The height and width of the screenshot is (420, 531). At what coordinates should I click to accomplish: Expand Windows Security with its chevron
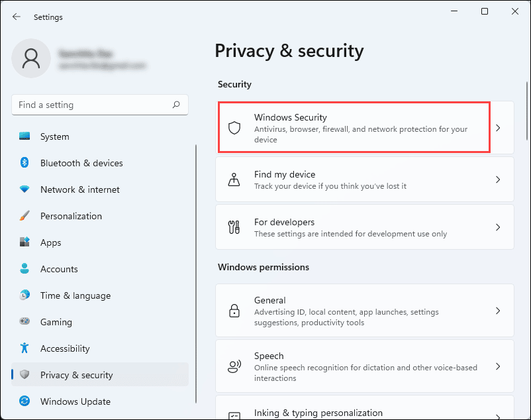pos(498,128)
